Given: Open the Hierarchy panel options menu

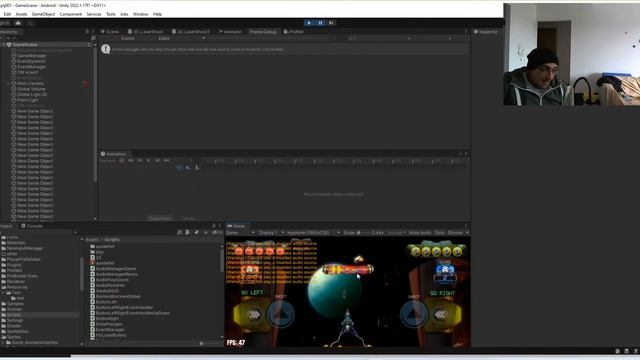Looking at the screenshot, I should [x=93, y=31].
